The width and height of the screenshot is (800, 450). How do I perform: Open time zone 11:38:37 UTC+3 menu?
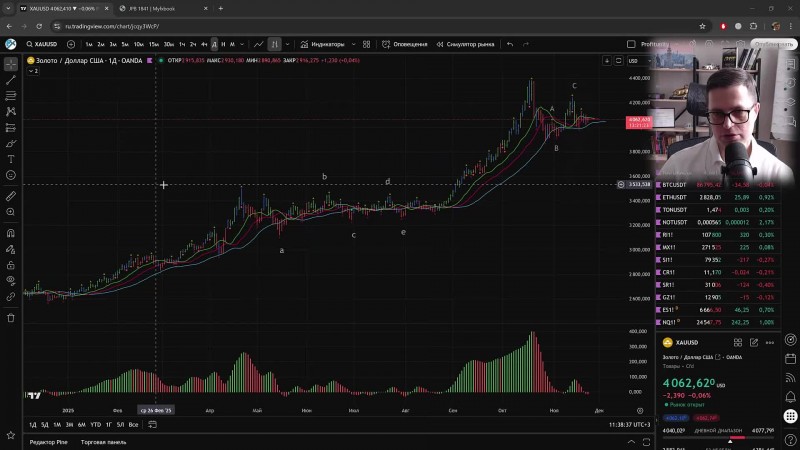click(x=630, y=424)
